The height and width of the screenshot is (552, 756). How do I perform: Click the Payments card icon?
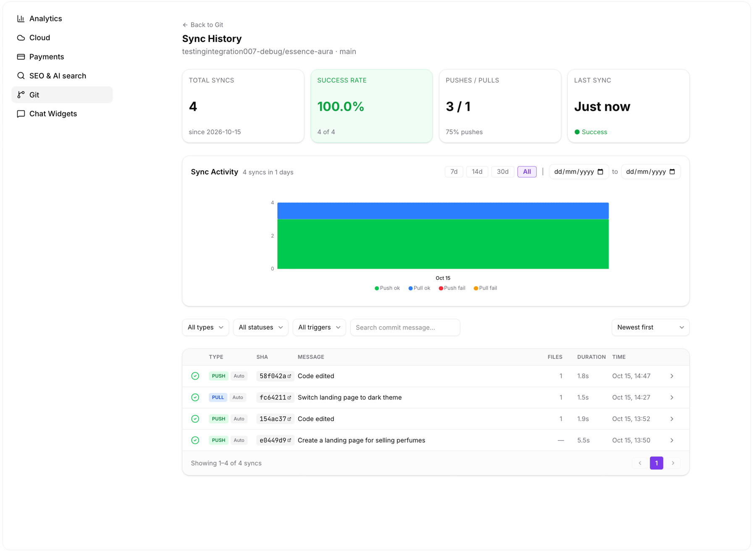point(21,57)
